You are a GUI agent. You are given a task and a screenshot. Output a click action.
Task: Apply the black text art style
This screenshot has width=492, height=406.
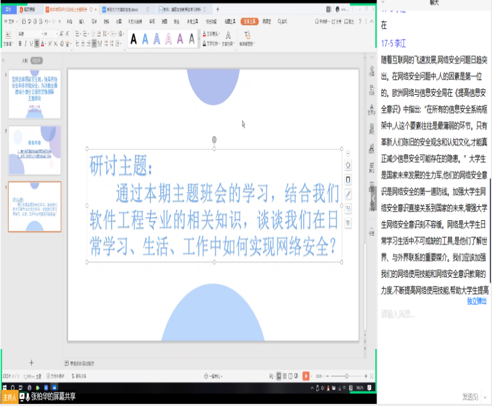pos(133,39)
